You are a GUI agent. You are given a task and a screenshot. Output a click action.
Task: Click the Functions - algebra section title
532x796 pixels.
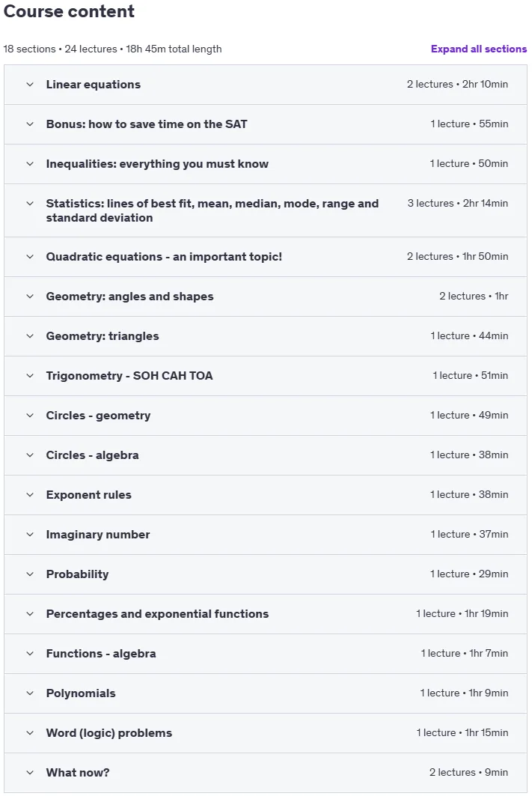[101, 654]
